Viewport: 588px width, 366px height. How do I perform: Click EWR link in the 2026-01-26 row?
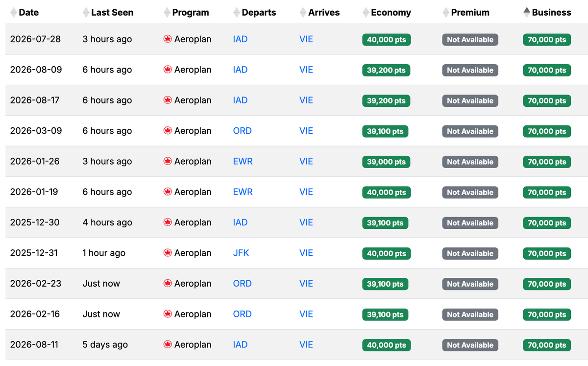(x=243, y=162)
